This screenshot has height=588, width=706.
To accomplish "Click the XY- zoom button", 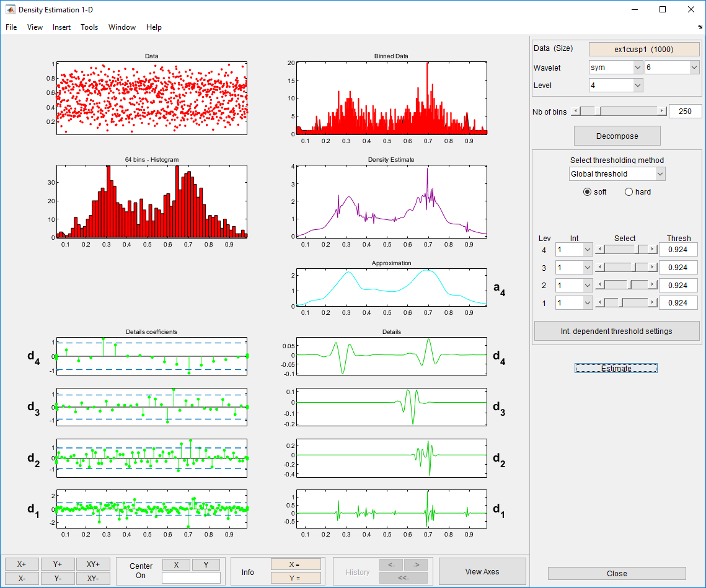I will (93, 578).
